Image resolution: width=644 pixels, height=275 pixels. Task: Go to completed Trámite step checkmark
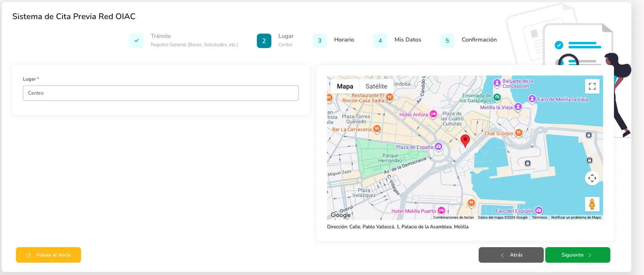(136, 41)
